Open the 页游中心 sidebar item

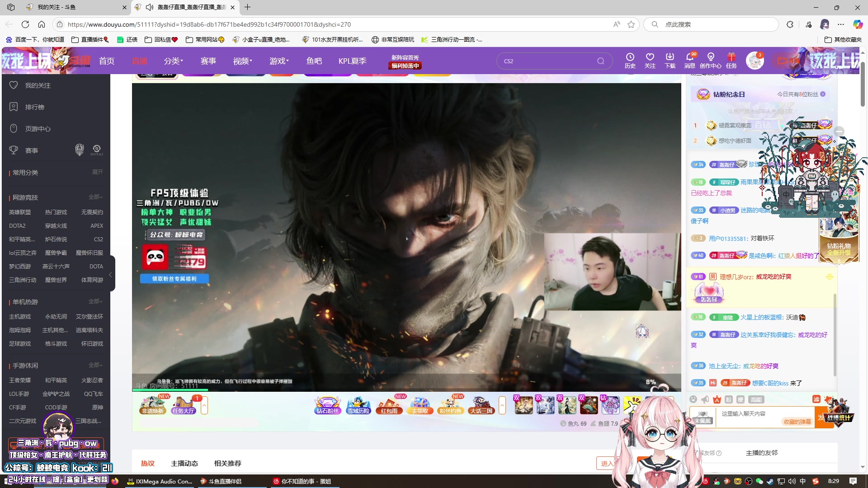38,129
